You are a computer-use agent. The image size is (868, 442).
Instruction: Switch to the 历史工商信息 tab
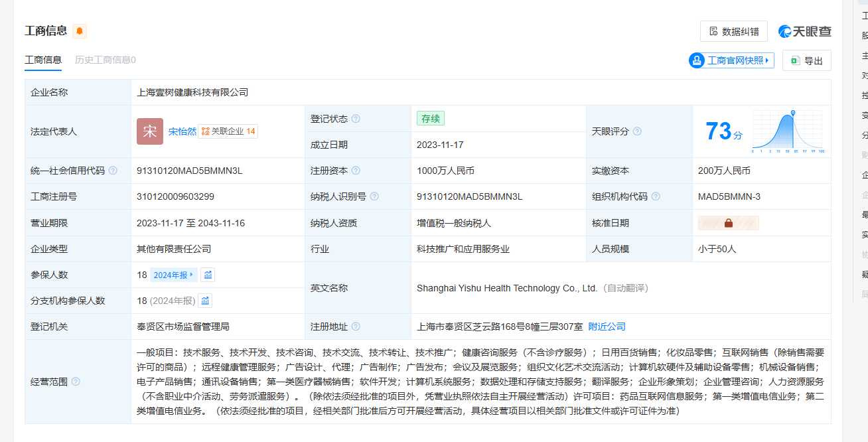click(105, 60)
